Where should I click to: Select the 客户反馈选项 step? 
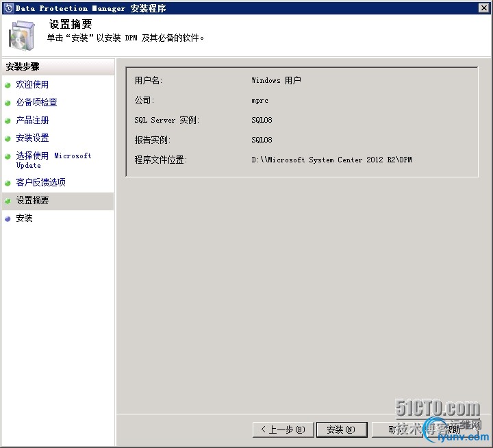tap(40, 182)
